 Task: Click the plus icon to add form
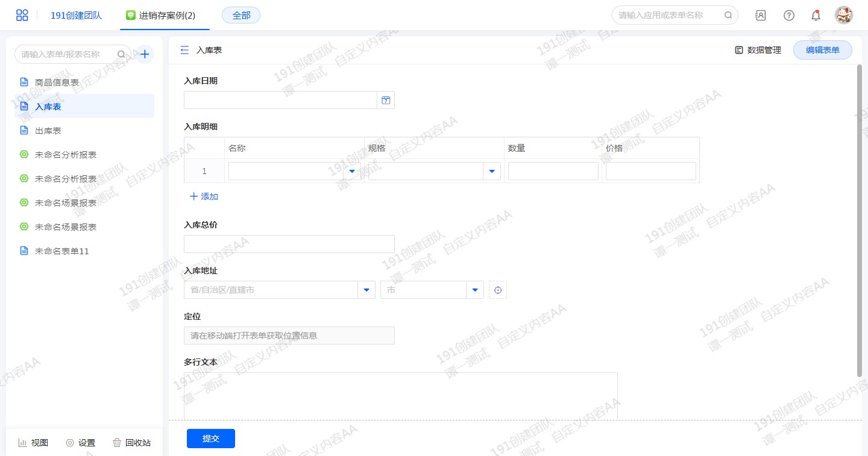click(145, 54)
